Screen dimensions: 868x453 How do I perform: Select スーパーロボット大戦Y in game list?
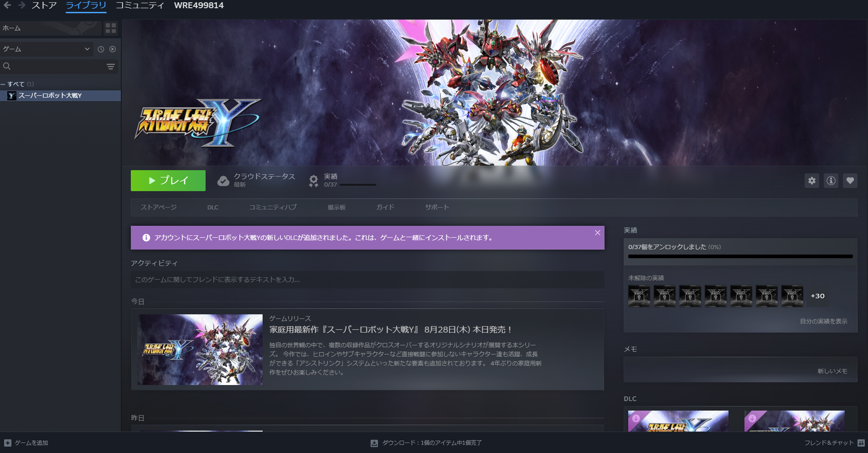click(x=60, y=96)
